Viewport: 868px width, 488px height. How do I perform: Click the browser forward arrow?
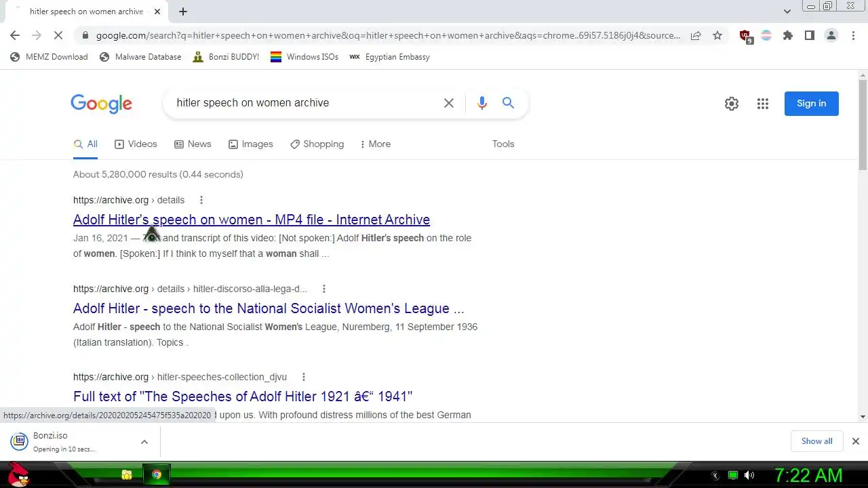pyautogui.click(x=37, y=35)
